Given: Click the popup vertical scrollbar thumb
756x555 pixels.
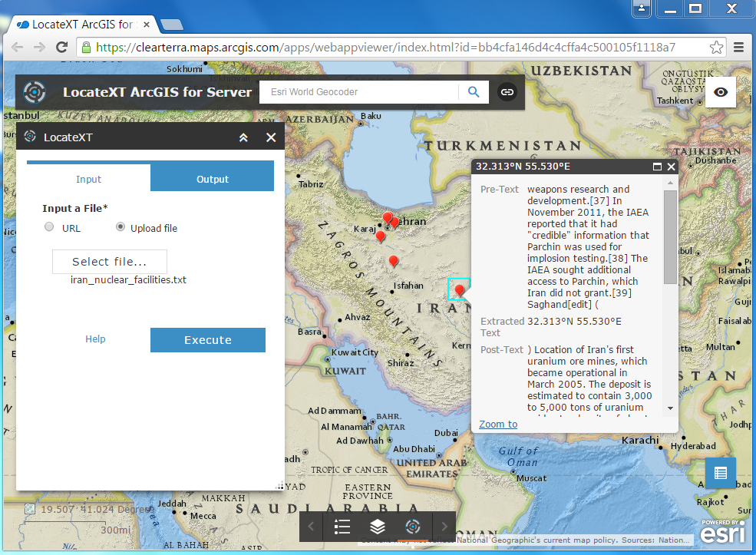Looking at the screenshot, I should [x=670, y=237].
